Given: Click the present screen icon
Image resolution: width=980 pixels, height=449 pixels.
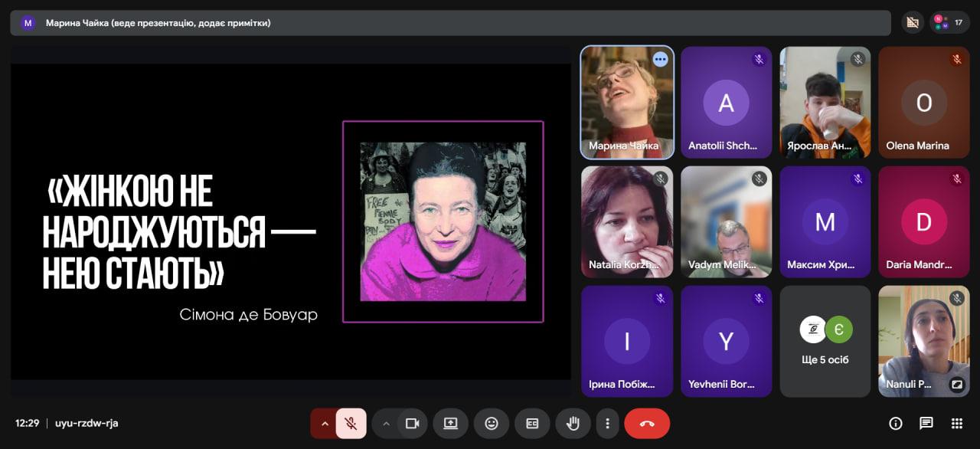Looking at the screenshot, I should 450,424.
